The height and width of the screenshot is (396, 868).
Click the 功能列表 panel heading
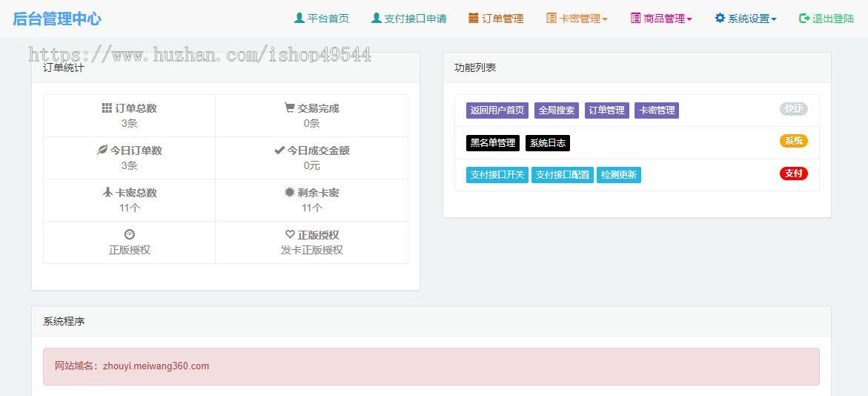[x=476, y=67]
